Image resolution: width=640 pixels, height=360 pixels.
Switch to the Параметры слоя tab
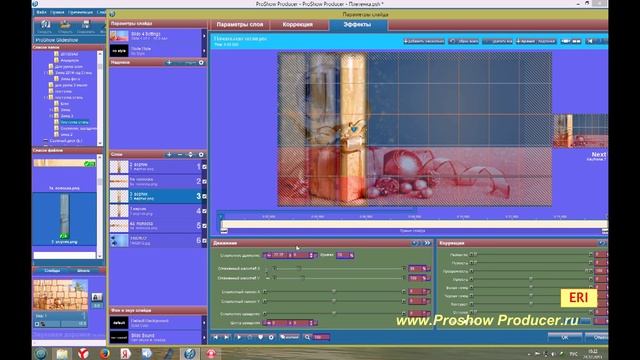240,24
